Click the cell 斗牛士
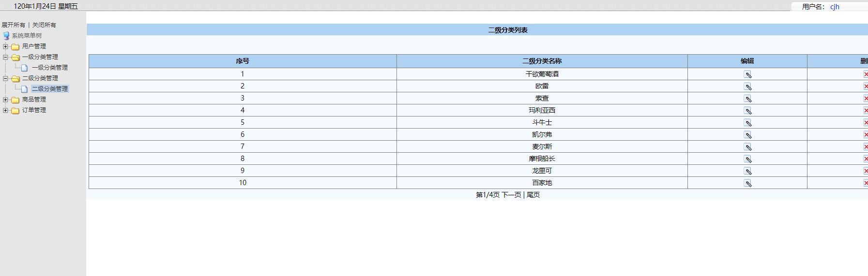Viewport: 868px width, 276px height. [x=542, y=122]
